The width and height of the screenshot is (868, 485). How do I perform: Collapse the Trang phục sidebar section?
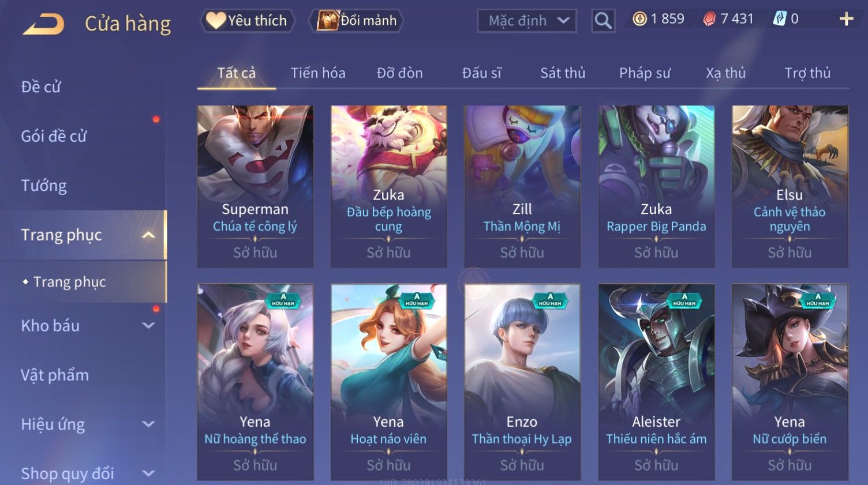coord(148,235)
